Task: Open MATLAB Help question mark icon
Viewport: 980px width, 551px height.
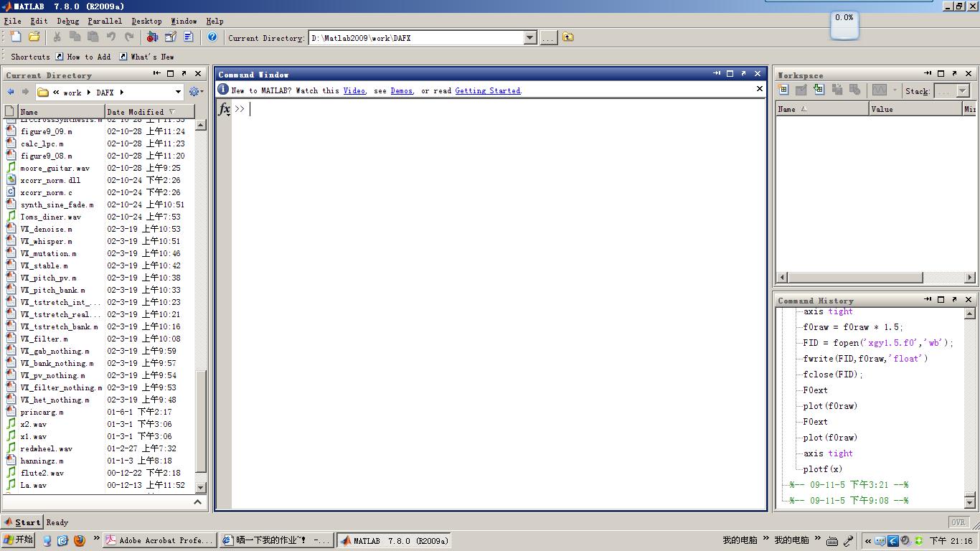Action: [212, 37]
